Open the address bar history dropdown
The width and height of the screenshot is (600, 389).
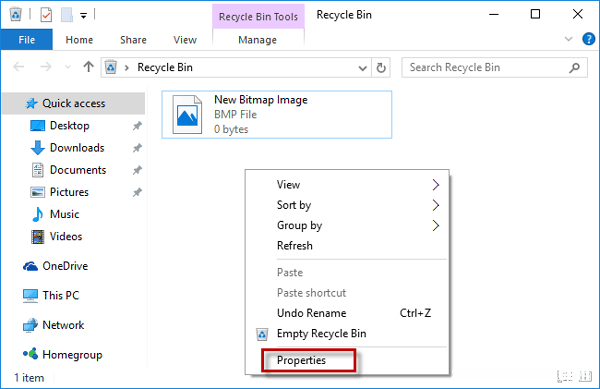click(x=362, y=68)
